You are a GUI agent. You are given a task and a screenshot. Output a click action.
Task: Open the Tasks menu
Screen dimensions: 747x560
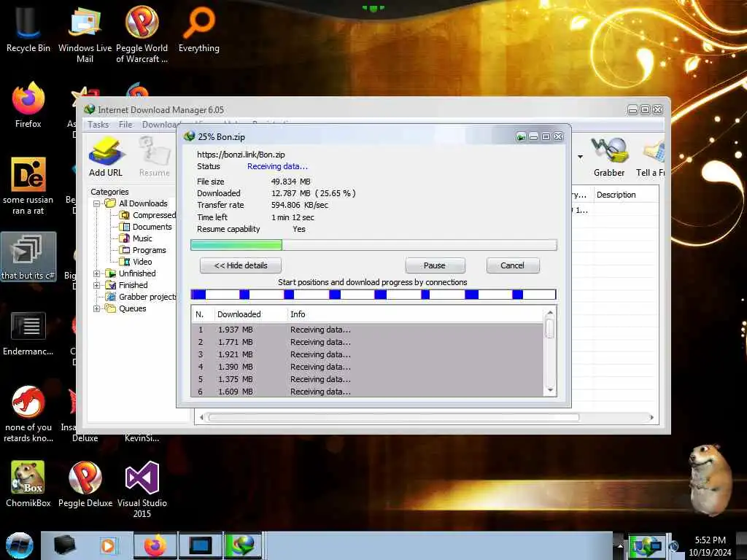[x=98, y=124]
